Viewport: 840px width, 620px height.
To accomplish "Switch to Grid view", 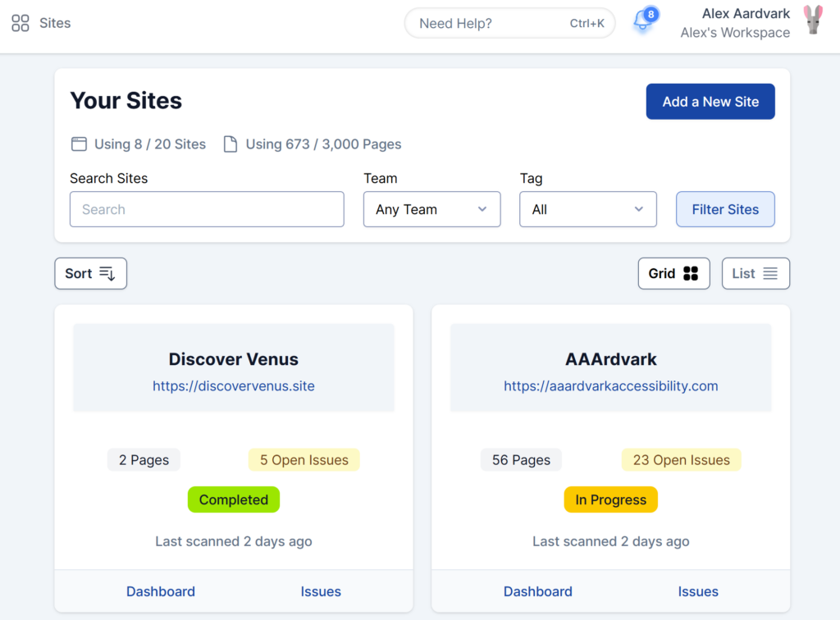I will [x=673, y=273].
